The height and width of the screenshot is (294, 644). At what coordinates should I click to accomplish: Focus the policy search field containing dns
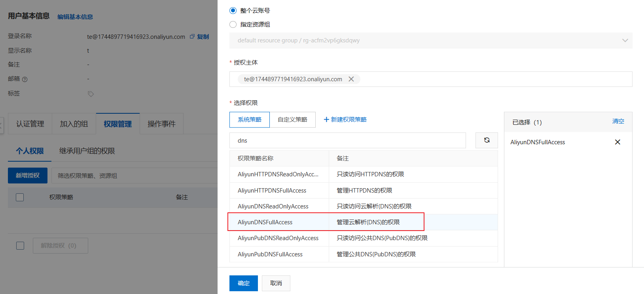click(x=348, y=140)
